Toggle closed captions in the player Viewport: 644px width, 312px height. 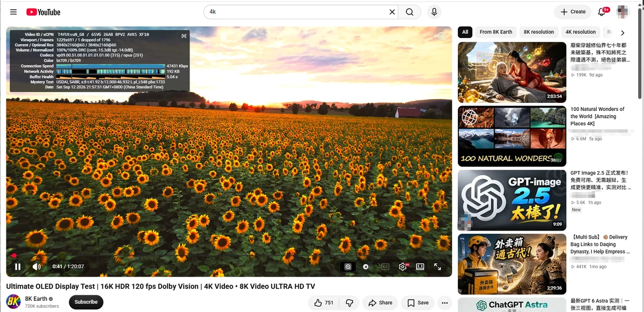(385, 266)
